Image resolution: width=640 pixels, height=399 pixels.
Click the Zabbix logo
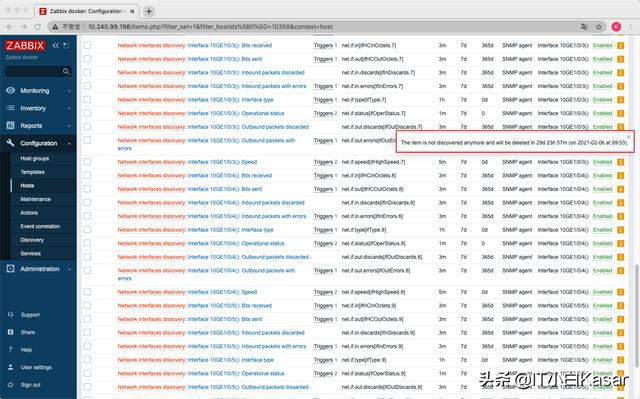pyautogui.click(x=25, y=45)
